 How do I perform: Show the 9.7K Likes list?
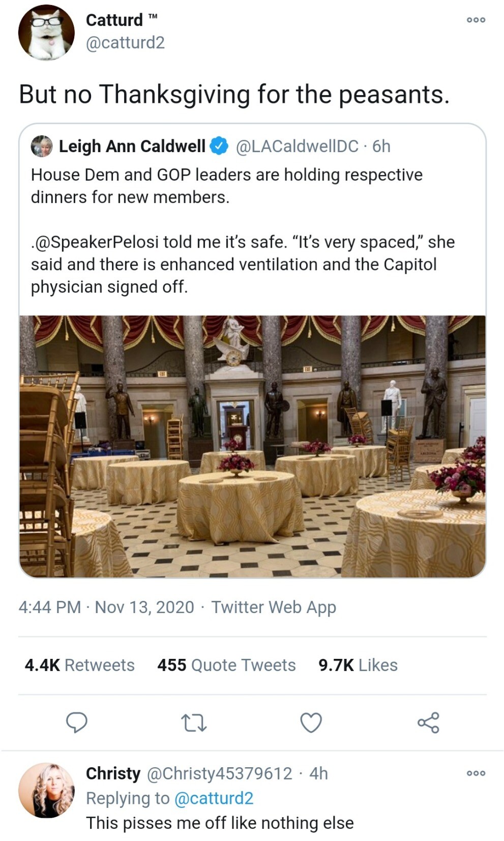coord(358,665)
